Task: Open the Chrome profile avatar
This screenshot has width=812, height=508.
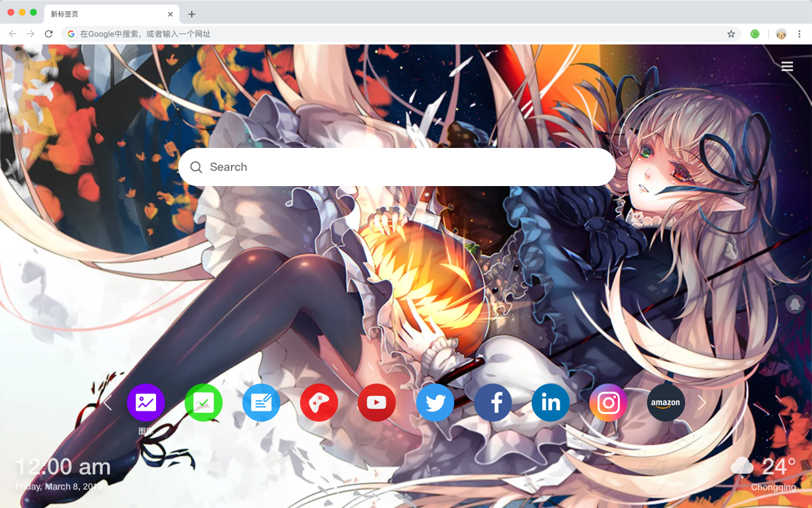Action: [x=781, y=34]
